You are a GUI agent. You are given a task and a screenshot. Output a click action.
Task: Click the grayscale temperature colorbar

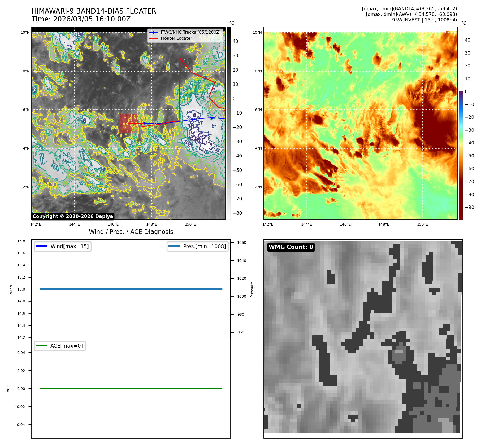229,123
